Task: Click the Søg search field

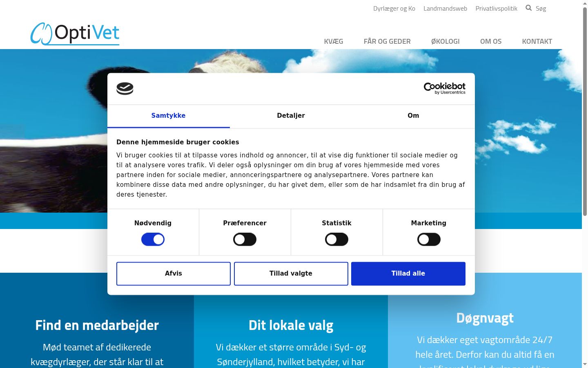Action: tap(541, 8)
